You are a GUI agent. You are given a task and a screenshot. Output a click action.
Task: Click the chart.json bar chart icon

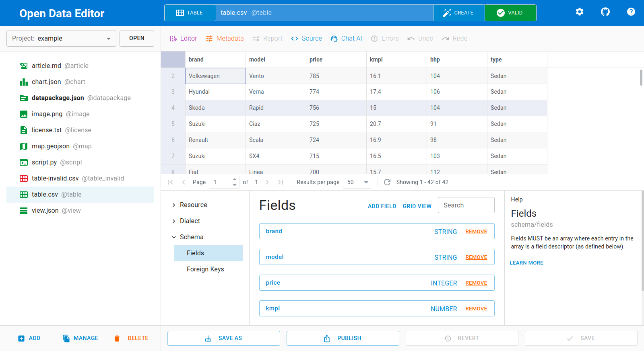tap(24, 82)
